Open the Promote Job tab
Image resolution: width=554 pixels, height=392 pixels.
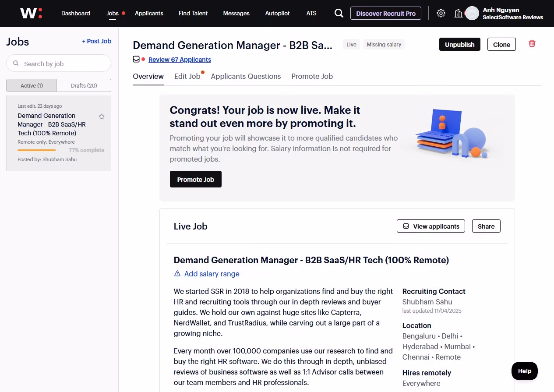click(x=312, y=76)
